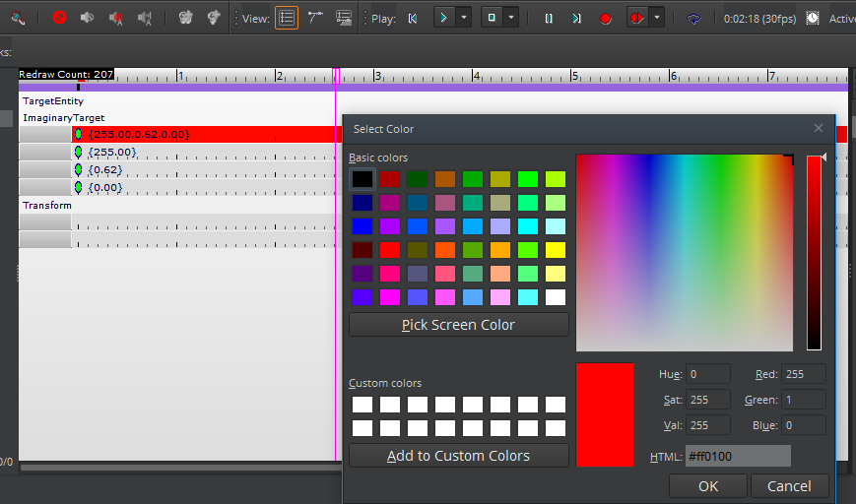Click the HTML color code field
Viewport: 856px width, 504px height.
pyautogui.click(x=738, y=456)
